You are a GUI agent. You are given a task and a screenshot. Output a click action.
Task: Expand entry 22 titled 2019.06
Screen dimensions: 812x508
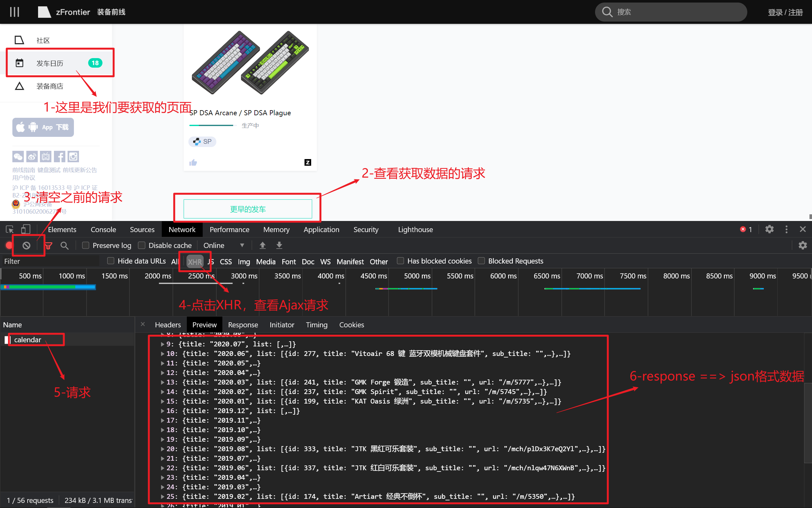(x=162, y=468)
